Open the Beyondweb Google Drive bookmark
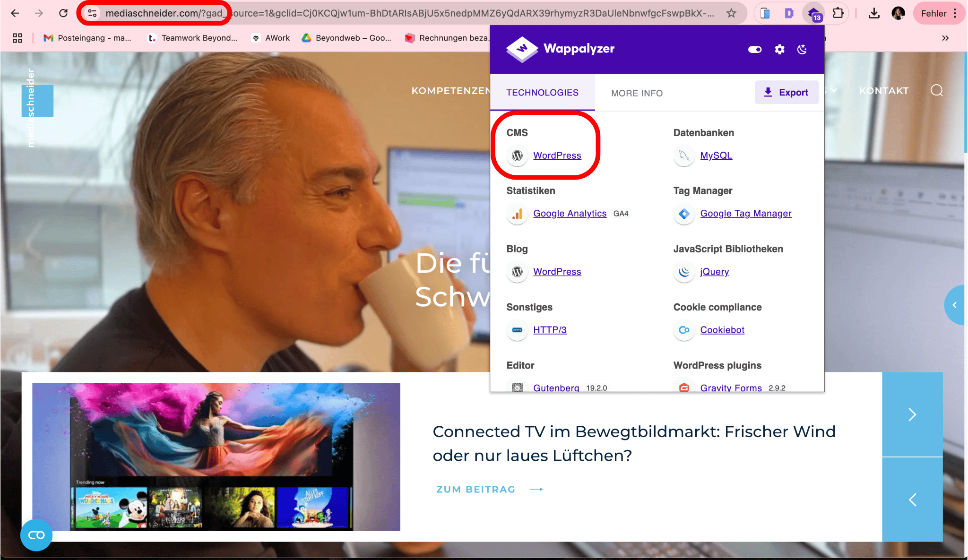The height and width of the screenshot is (560, 968). coord(346,38)
